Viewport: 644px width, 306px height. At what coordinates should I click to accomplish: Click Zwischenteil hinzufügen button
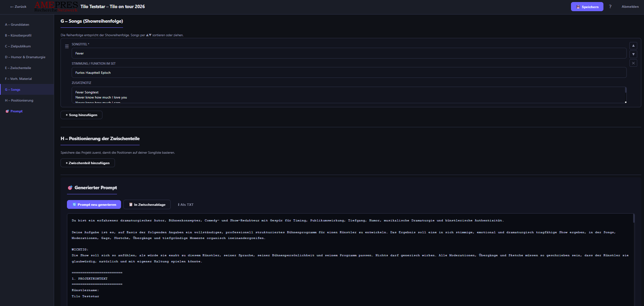tap(88, 163)
